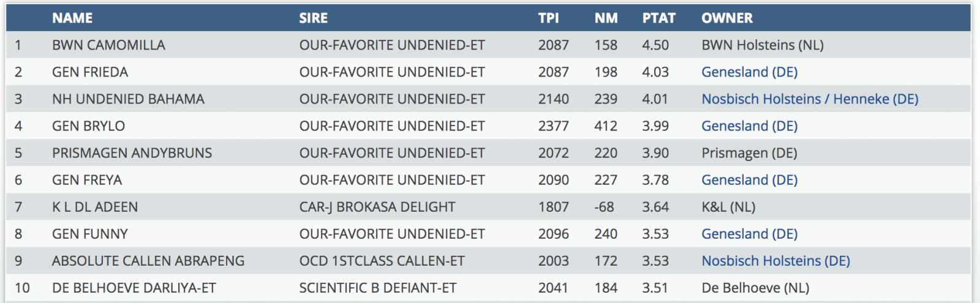Click sire CAR-J BROKASA DELIGHT
The height and width of the screenshot is (303, 980).
[377, 207]
